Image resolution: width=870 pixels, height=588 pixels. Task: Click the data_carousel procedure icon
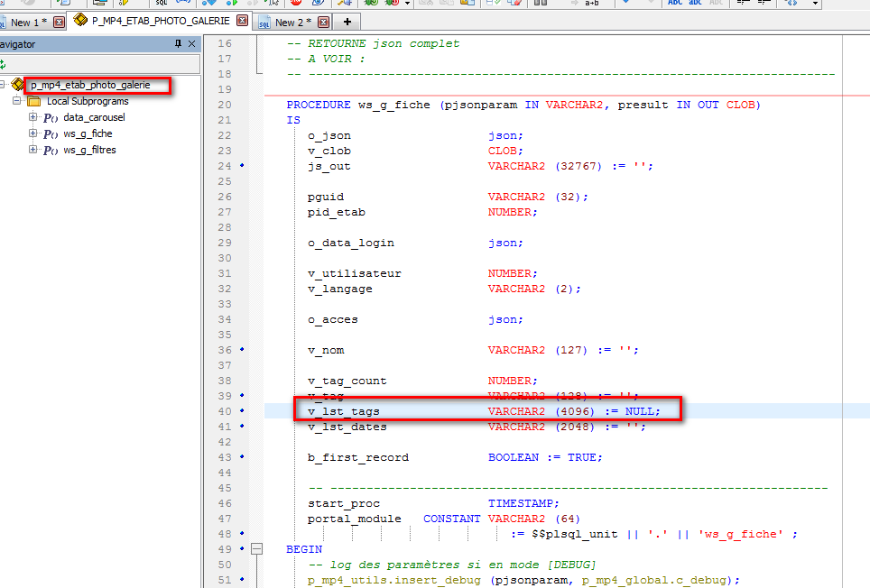click(x=51, y=117)
